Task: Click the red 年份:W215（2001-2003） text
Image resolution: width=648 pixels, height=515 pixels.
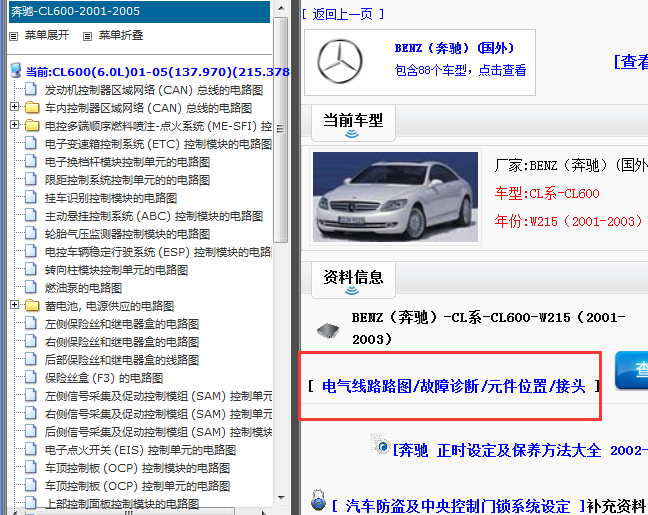Action: [x=569, y=222]
